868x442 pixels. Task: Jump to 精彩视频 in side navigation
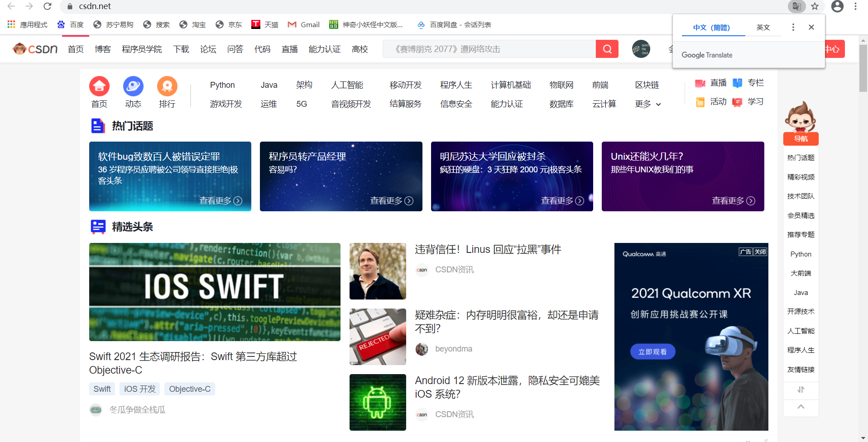click(801, 177)
